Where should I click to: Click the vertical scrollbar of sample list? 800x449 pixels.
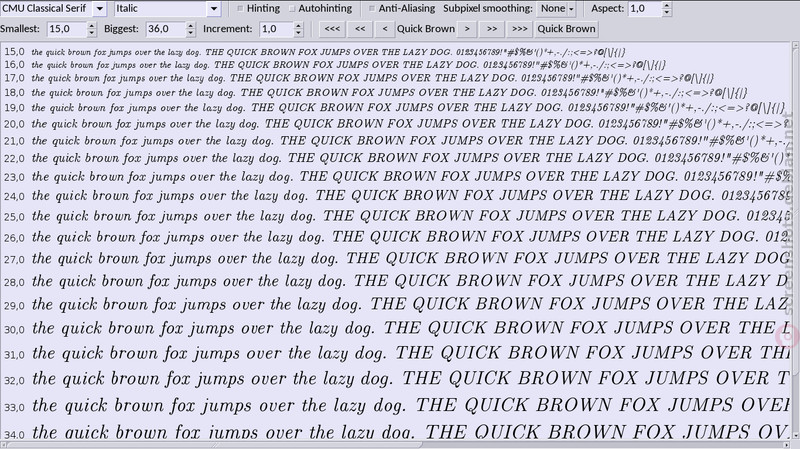click(795, 240)
